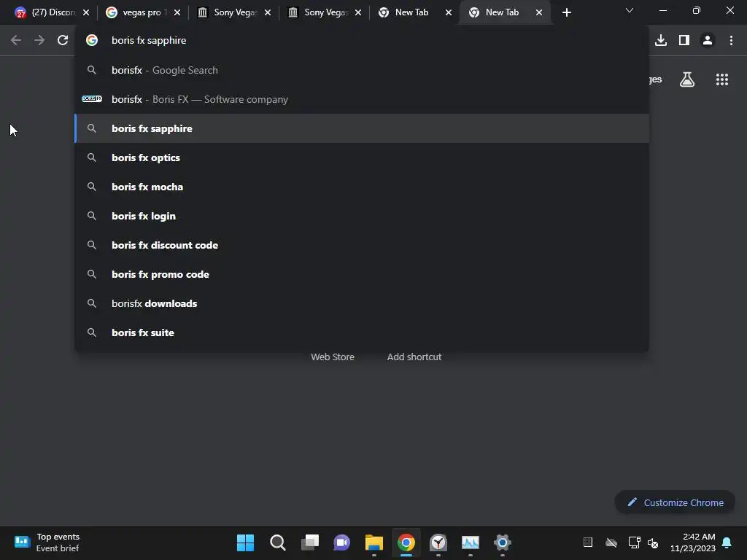Reload the page with the refresh icon

click(63, 41)
